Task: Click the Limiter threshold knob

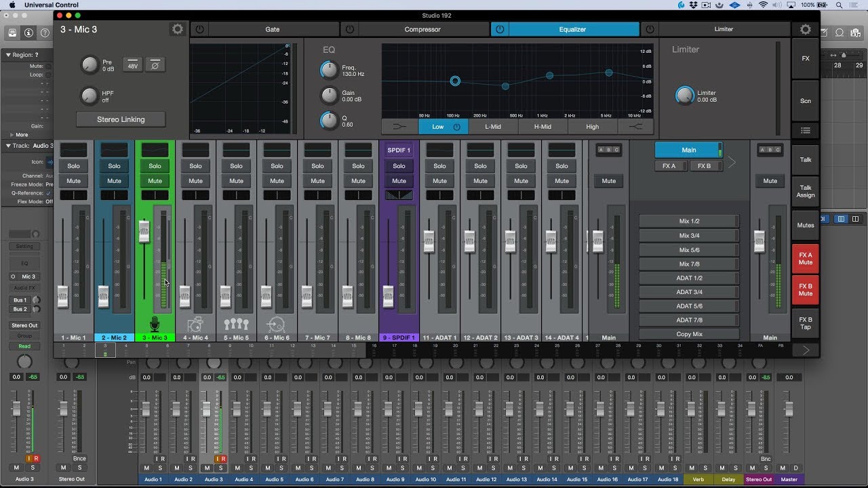Action: pyautogui.click(x=685, y=96)
